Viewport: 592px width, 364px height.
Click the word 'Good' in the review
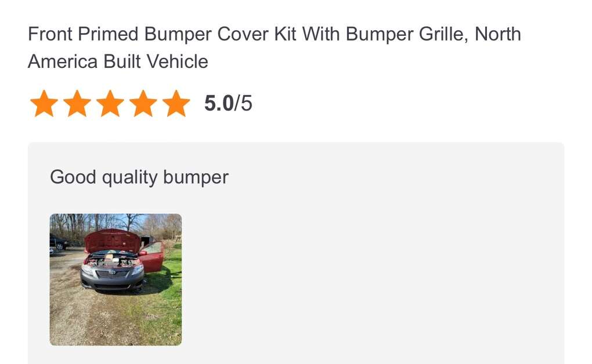click(73, 177)
